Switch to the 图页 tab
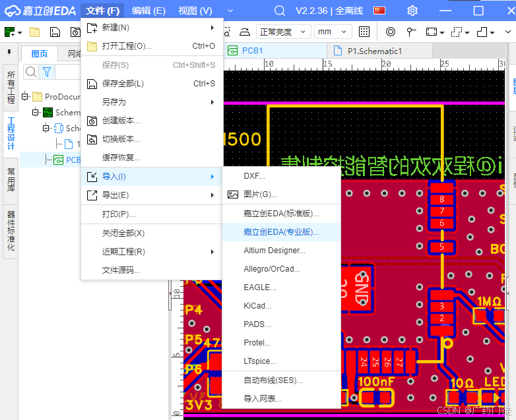516x420 pixels. pos(40,53)
